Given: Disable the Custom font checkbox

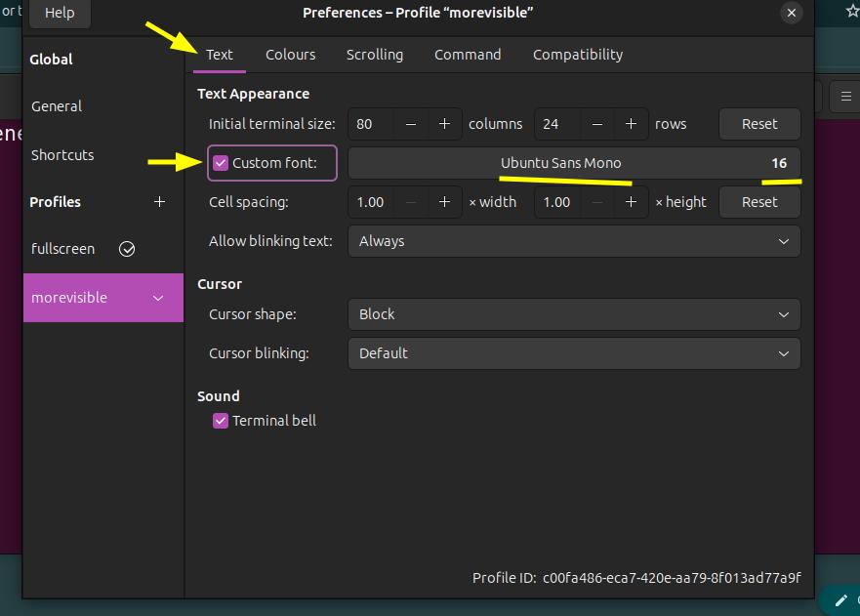Looking at the screenshot, I should pyautogui.click(x=221, y=163).
